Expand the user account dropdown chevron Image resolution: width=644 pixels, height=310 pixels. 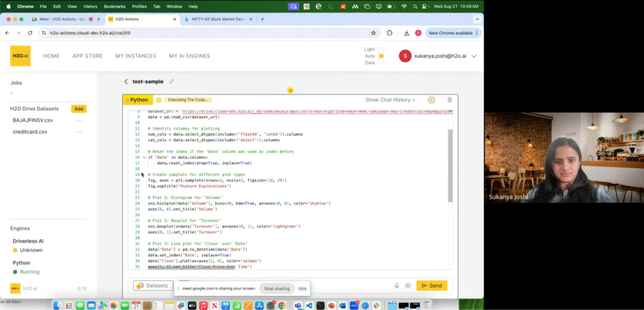tap(474, 56)
